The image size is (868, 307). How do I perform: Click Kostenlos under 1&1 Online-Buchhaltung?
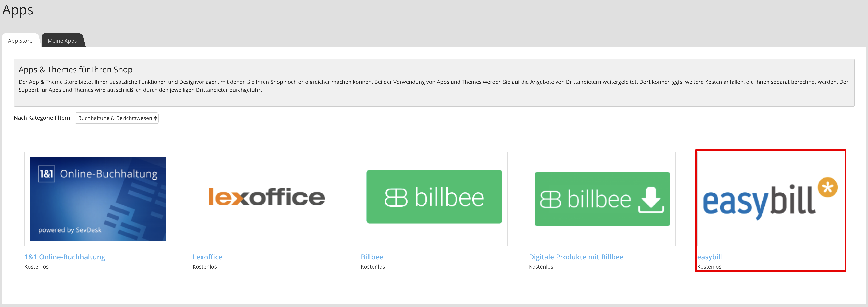[x=36, y=266]
